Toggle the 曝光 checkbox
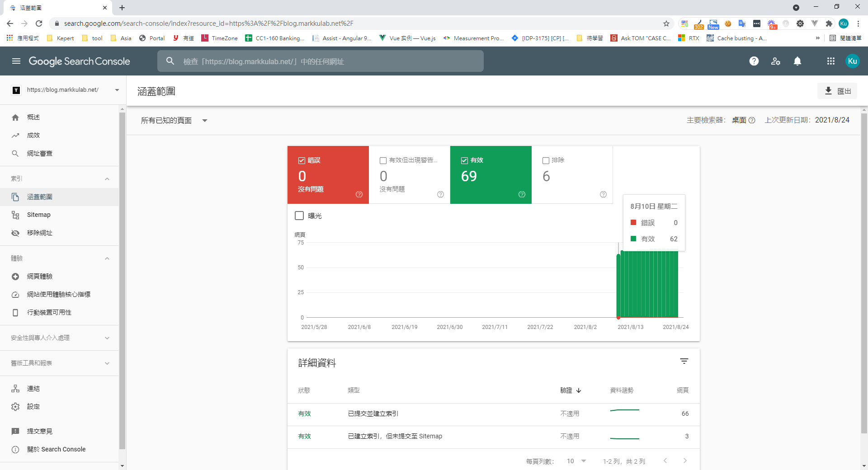This screenshot has width=868, height=470. (x=299, y=216)
